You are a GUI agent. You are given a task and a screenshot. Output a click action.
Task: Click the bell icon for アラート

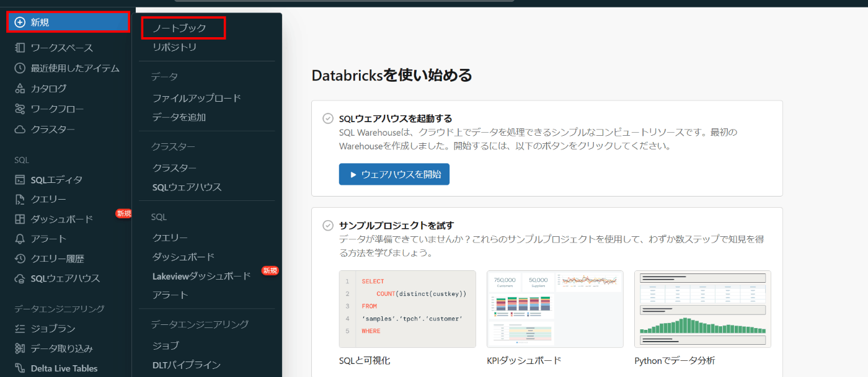point(20,239)
